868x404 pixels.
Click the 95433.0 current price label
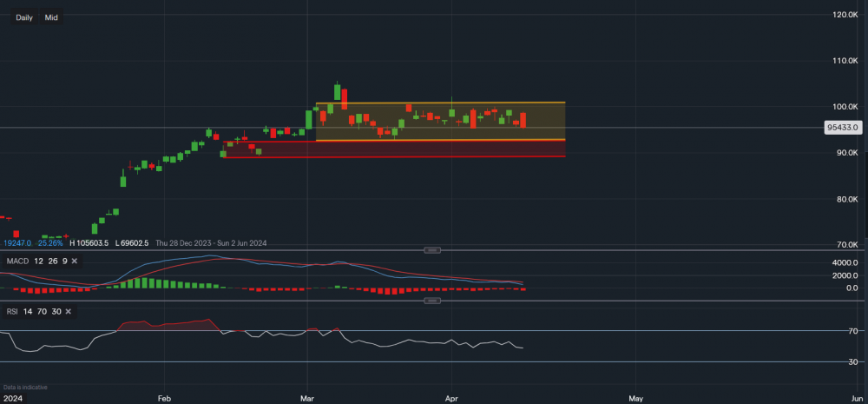tap(841, 127)
